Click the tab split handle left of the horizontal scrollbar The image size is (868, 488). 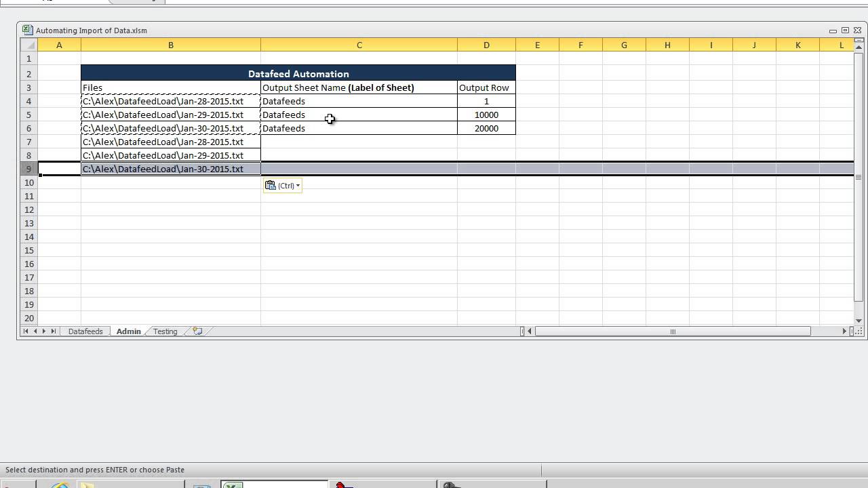click(x=522, y=331)
